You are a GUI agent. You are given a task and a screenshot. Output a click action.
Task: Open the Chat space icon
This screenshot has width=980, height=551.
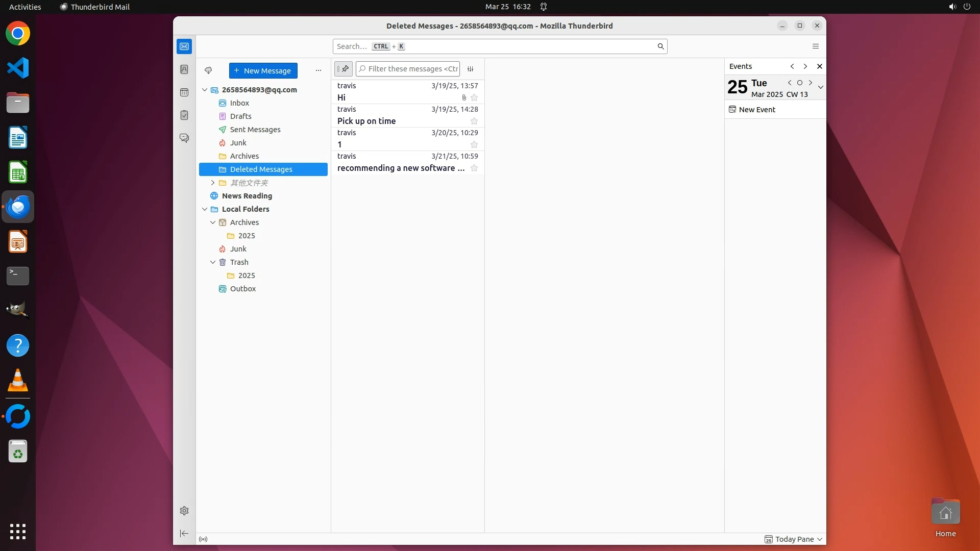point(184,138)
